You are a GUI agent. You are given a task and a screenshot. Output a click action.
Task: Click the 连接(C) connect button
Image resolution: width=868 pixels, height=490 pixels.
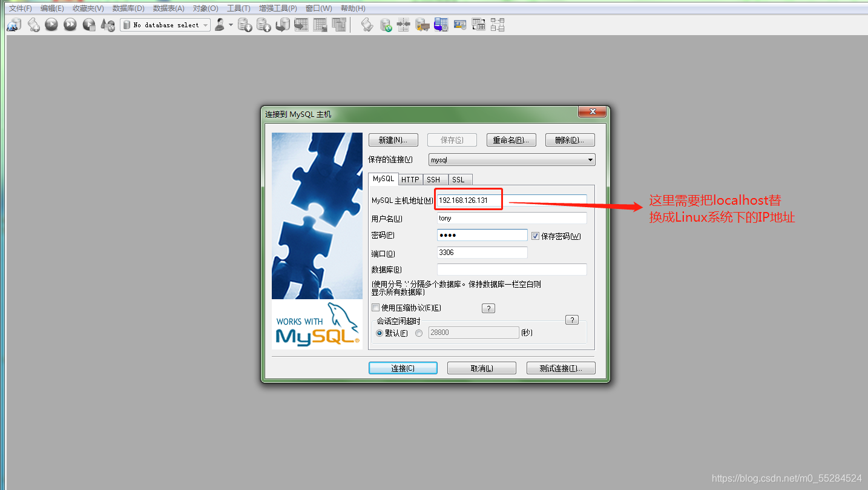tap(403, 368)
